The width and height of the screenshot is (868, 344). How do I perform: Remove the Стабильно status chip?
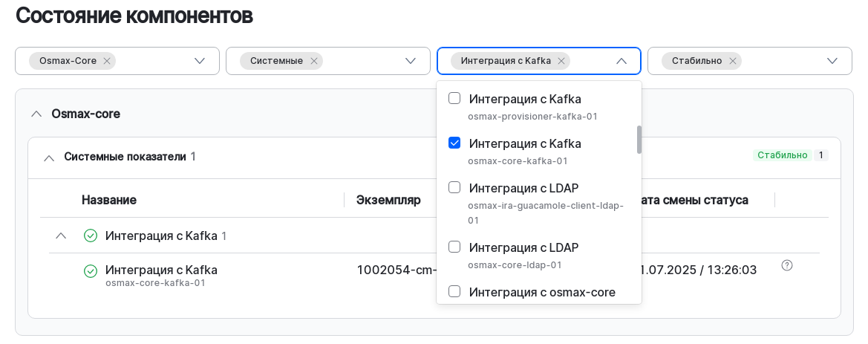pyautogui.click(x=733, y=61)
